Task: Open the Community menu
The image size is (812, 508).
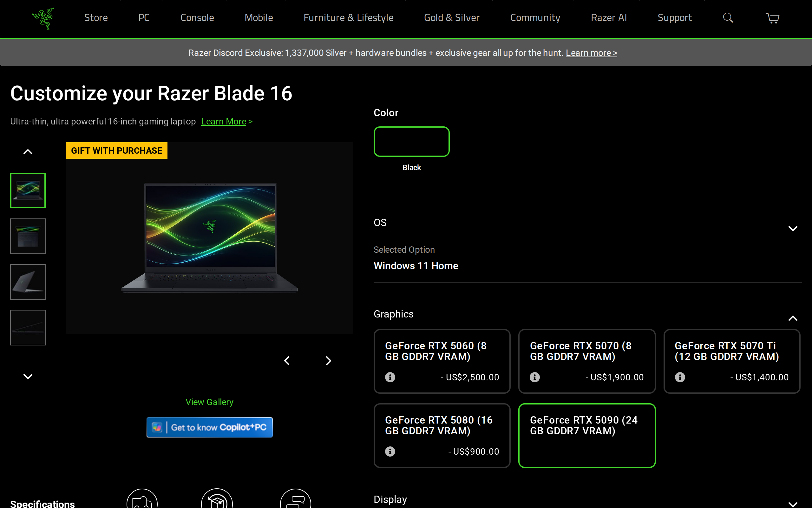Action: pyautogui.click(x=535, y=18)
